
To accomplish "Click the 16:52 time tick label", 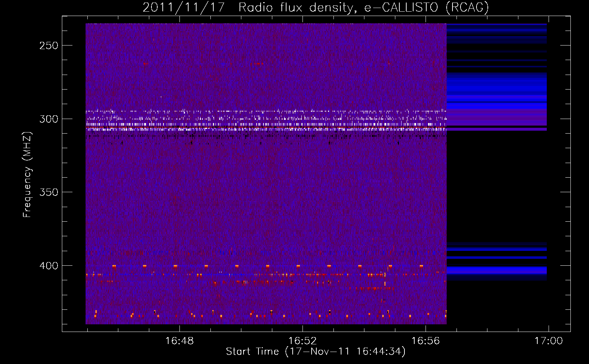I will point(303,341).
